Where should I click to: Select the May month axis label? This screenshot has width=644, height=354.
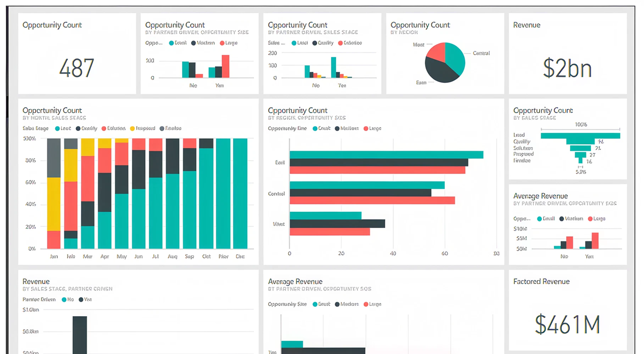click(122, 257)
